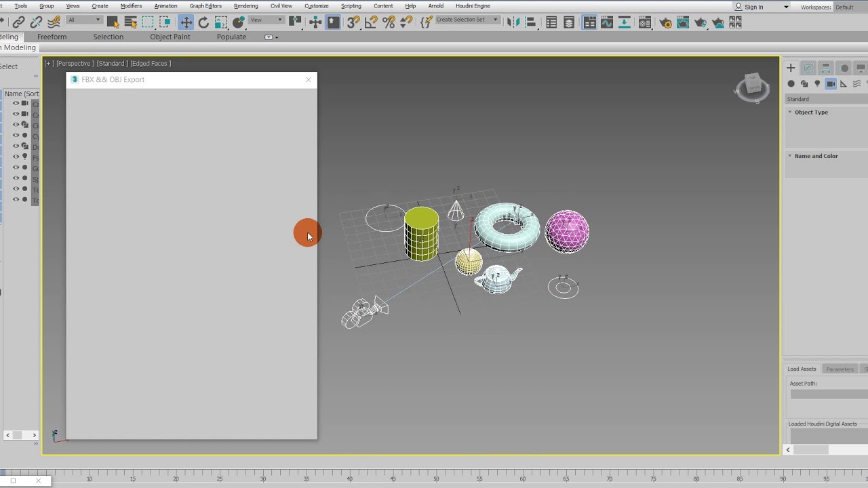Toggle Spinner Snap
This screenshot has height=488, width=868.
406,22
